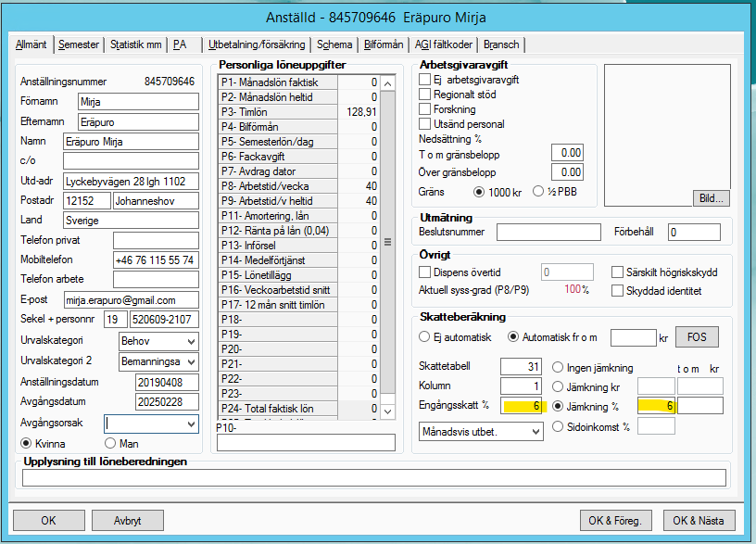Click the Bild... button

click(x=710, y=197)
